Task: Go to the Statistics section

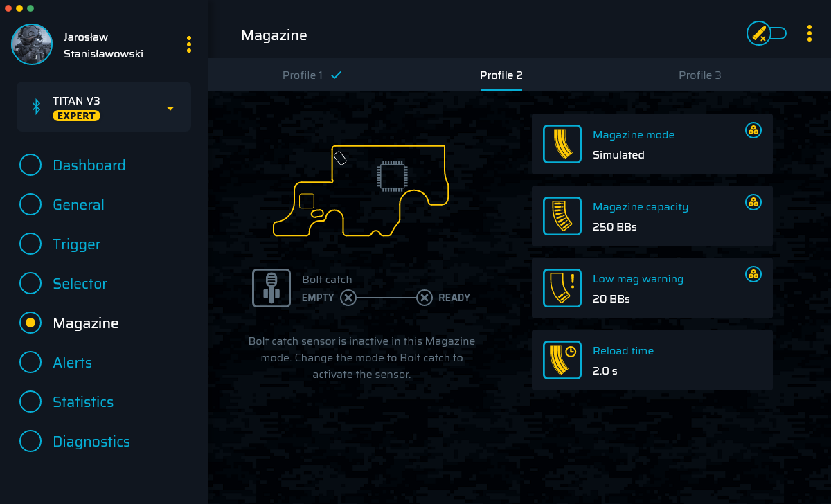Action: pyautogui.click(x=83, y=402)
